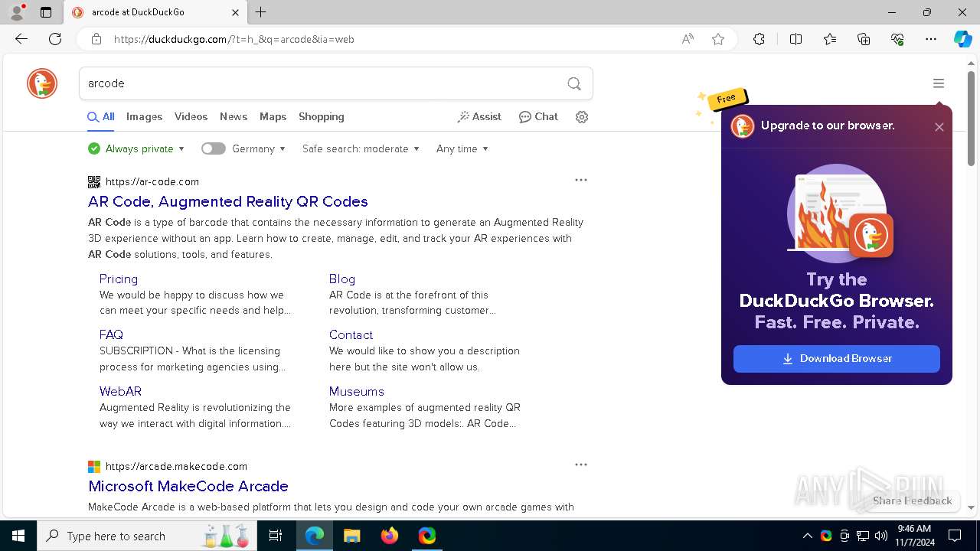Open Contact sitelink
Viewport: 980px width, 551px height.
pyautogui.click(x=351, y=335)
